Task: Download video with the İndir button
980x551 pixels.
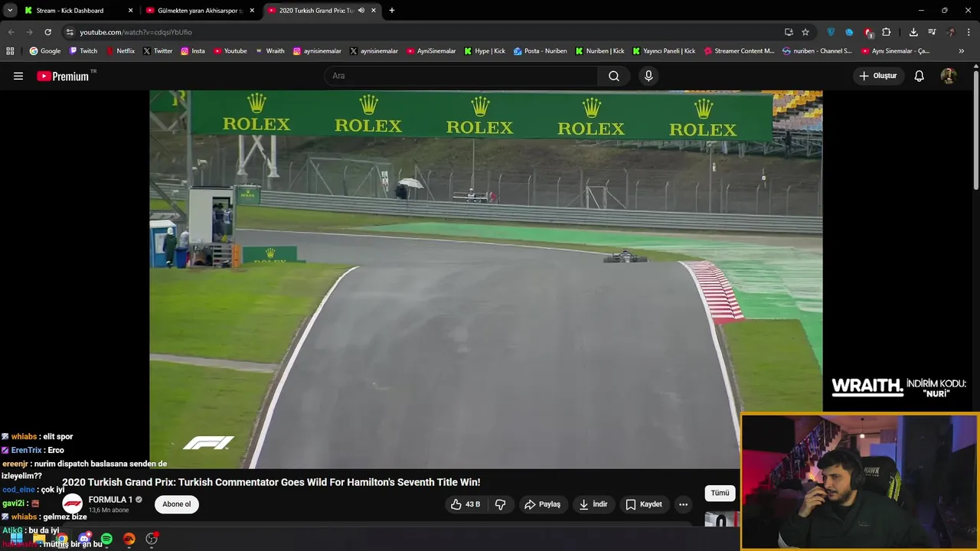Action: pos(593,504)
